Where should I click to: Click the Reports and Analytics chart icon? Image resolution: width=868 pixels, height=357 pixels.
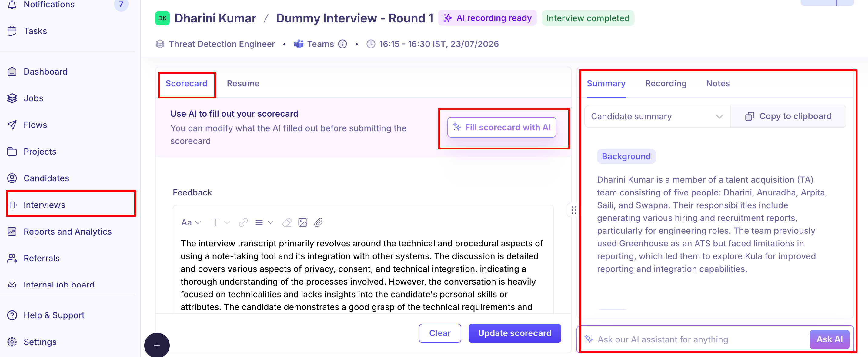tap(12, 231)
